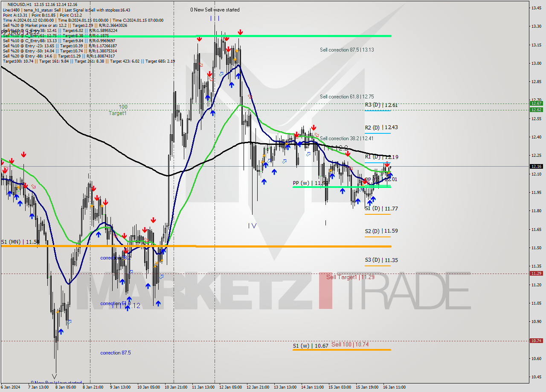This screenshot has height=392, width=546.
Task: Select the 'Last Signal is:Sell' status line
Action: [x=67, y=10]
